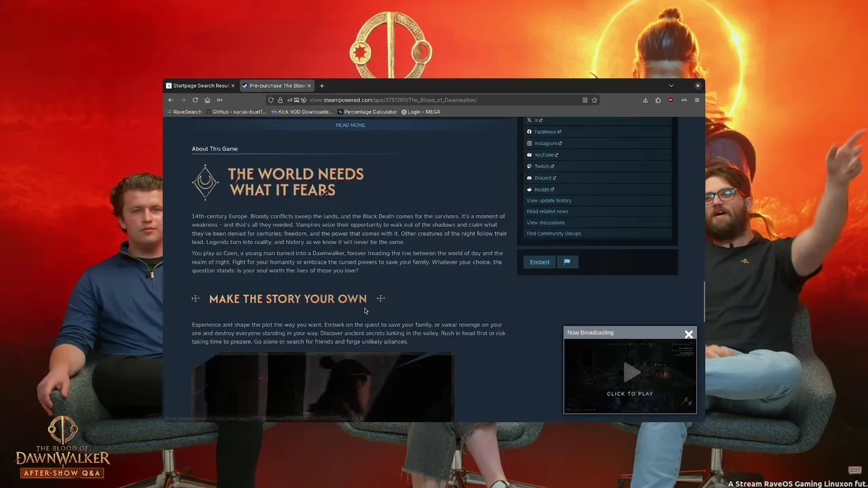Reload the Steam store page
Image resolution: width=868 pixels, height=488 pixels.
coord(195,100)
